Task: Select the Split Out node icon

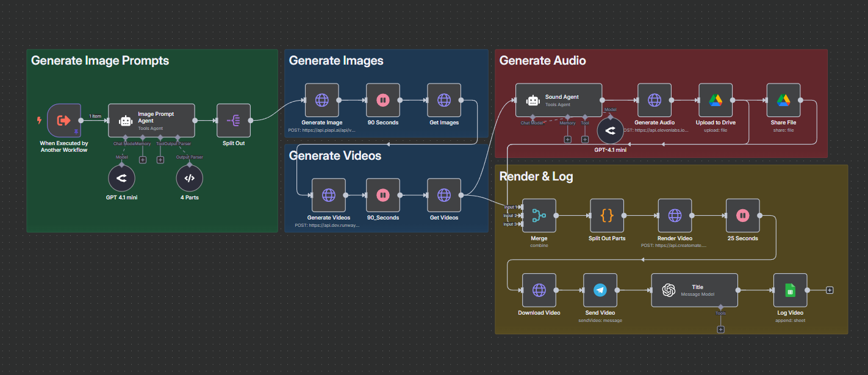Action: [233, 120]
